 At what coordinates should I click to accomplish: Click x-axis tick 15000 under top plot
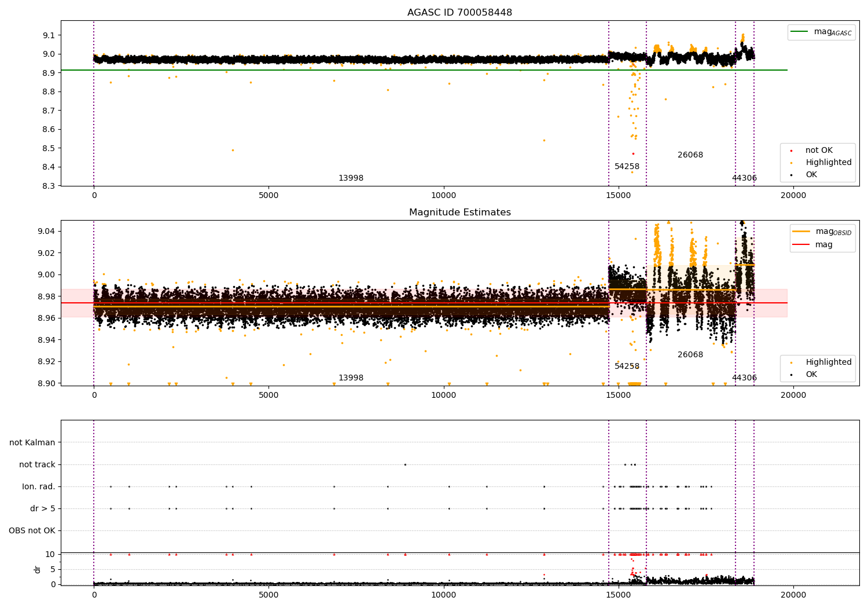point(618,196)
